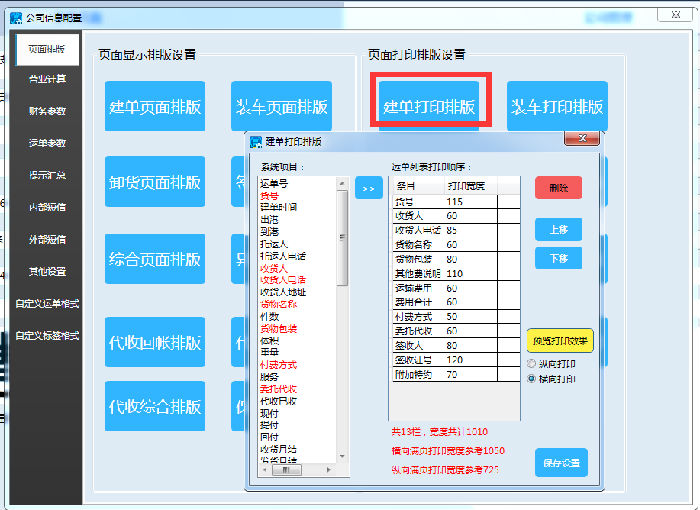This screenshot has width=700, height=510.
Task: Go to 内部短信 sidebar section
Action: click(x=47, y=207)
